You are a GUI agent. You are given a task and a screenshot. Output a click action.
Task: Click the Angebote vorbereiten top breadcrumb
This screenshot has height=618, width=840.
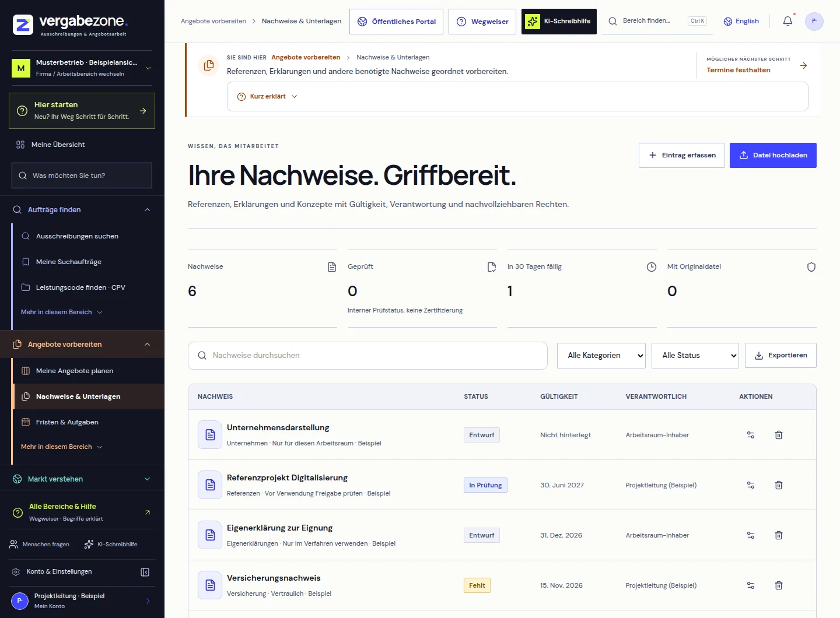213,22
